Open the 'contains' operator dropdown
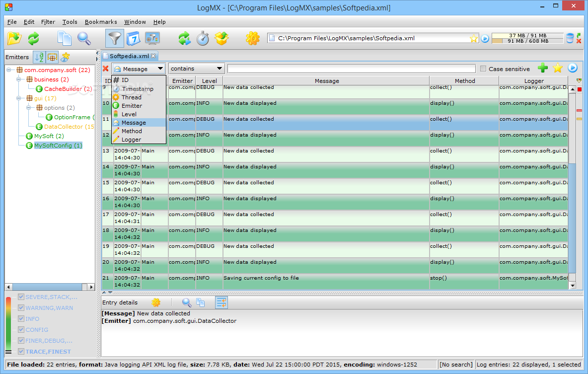Screen dimensions: 588x374 click(x=196, y=69)
